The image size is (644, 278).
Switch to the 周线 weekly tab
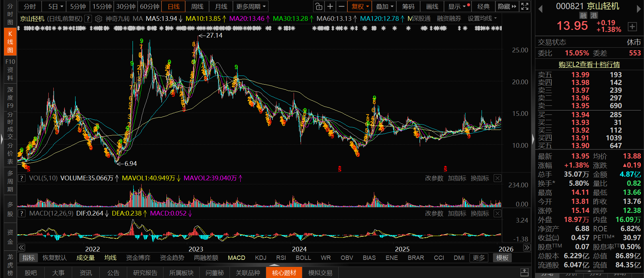tap(197, 6)
